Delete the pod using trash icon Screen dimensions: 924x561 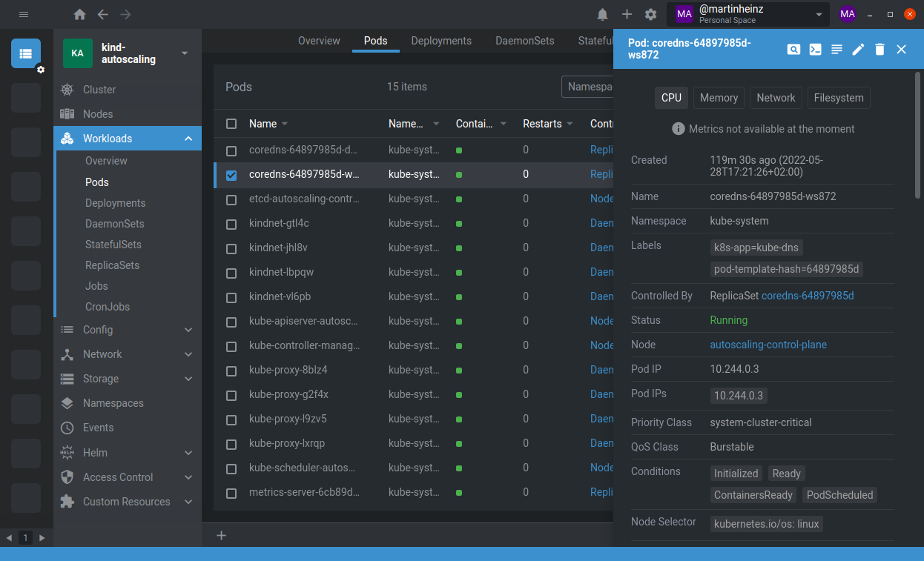click(880, 50)
